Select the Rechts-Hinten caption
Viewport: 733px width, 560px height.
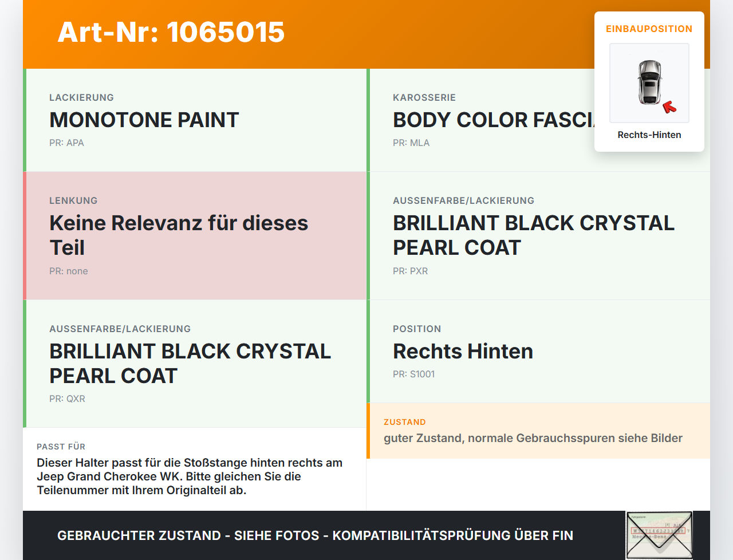(x=649, y=135)
